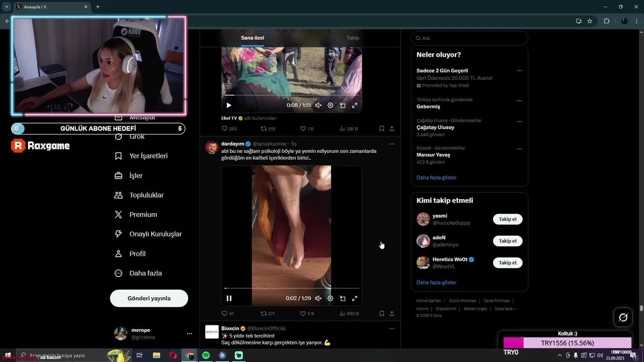644x362 pixels.
Task: Launch Opera browser from taskbar
Action: coord(173,355)
